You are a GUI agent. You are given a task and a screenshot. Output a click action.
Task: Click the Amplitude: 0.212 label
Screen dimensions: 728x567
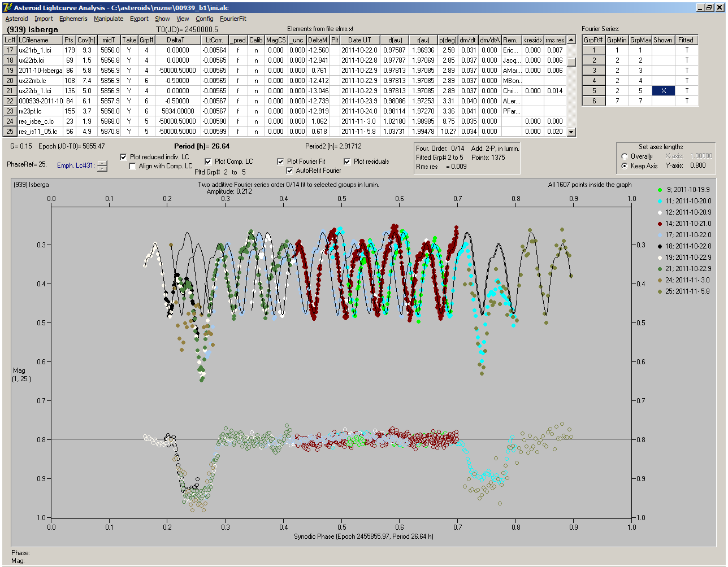pyautogui.click(x=229, y=191)
